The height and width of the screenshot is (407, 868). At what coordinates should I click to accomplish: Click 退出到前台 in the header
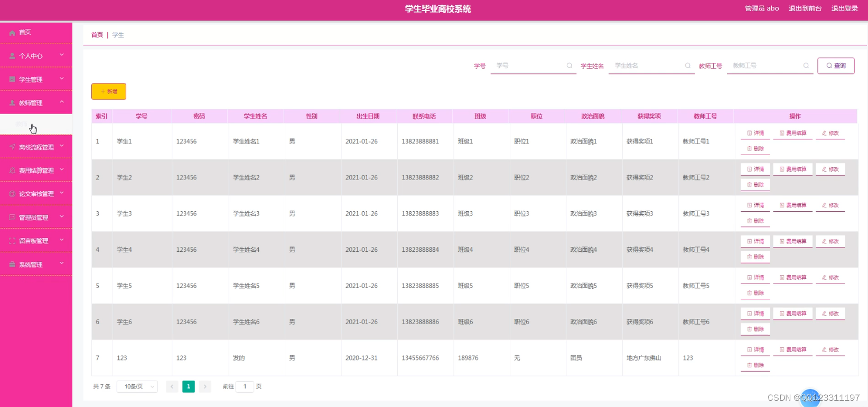point(805,8)
